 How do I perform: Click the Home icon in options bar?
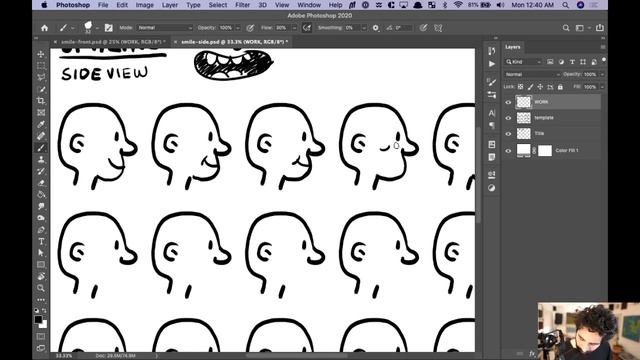(44, 28)
